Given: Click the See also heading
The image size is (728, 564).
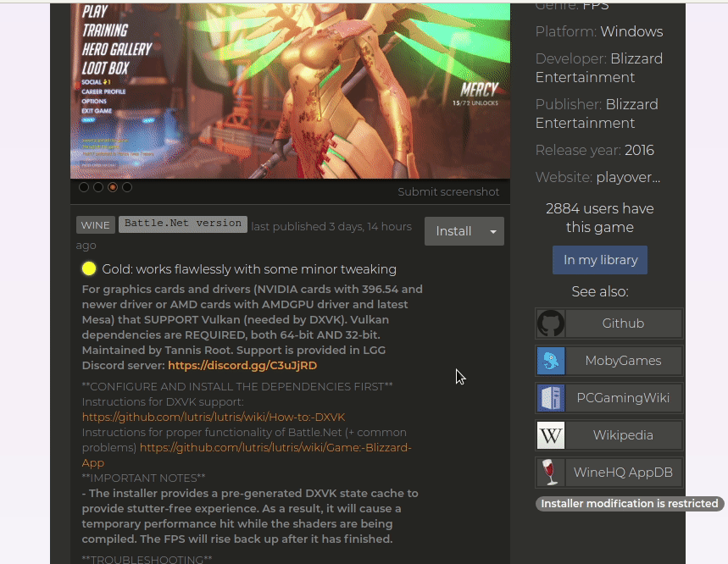Looking at the screenshot, I should (x=600, y=292).
